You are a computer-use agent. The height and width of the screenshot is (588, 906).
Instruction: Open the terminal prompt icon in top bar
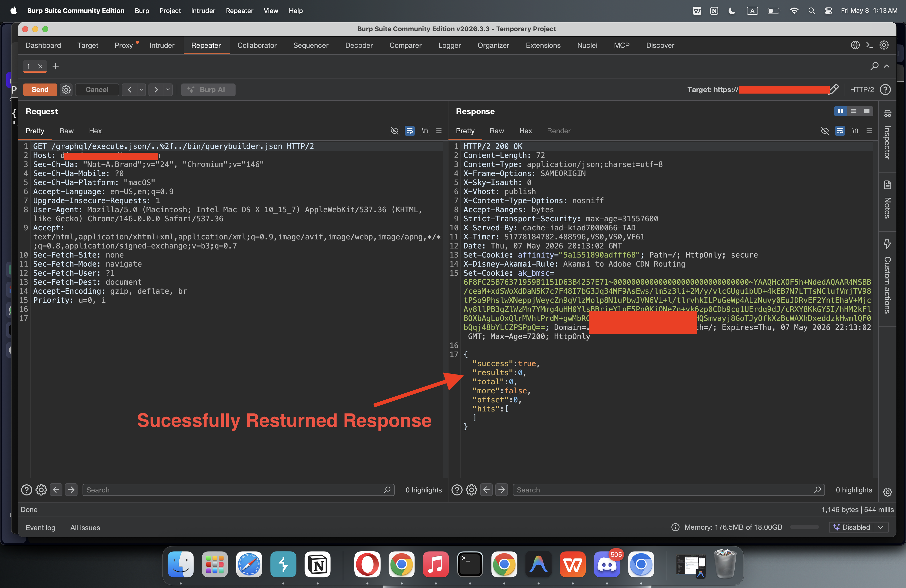[870, 45]
